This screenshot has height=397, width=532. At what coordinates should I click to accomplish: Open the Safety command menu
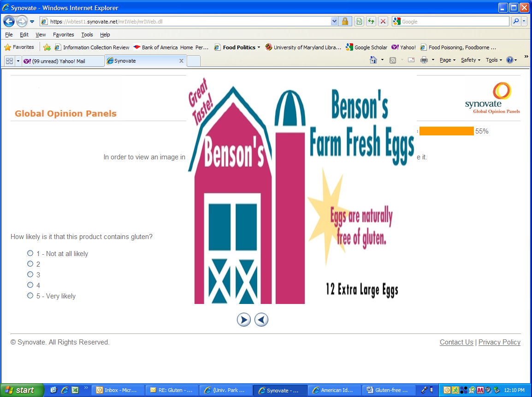[x=471, y=60]
